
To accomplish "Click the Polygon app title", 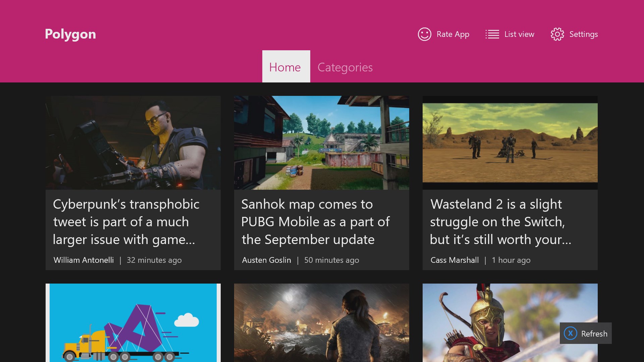I will coord(70,34).
